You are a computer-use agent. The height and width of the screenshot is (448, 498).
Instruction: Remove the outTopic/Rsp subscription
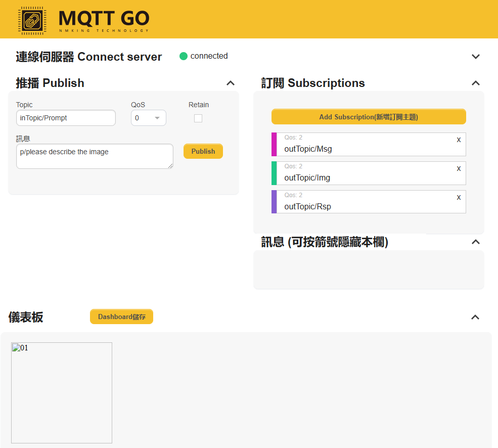point(459,197)
